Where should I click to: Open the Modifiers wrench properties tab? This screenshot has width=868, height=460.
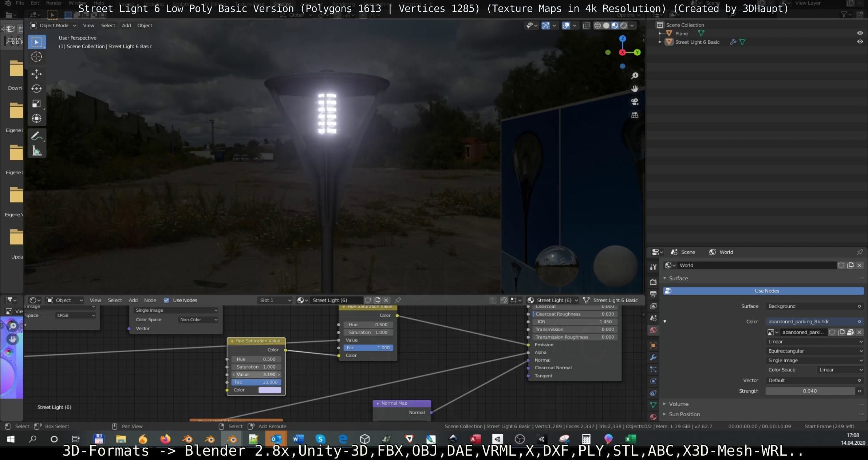point(653,357)
